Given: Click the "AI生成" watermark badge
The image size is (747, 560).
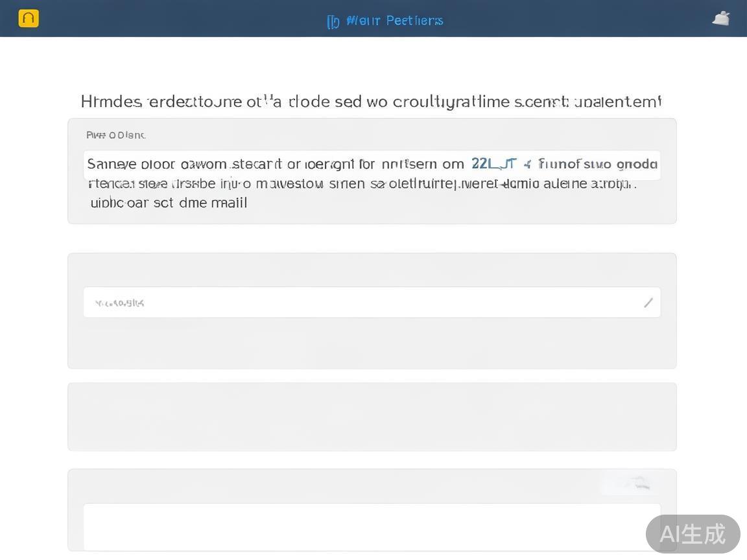Looking at the screenshot, I should (x=693, y=534).
